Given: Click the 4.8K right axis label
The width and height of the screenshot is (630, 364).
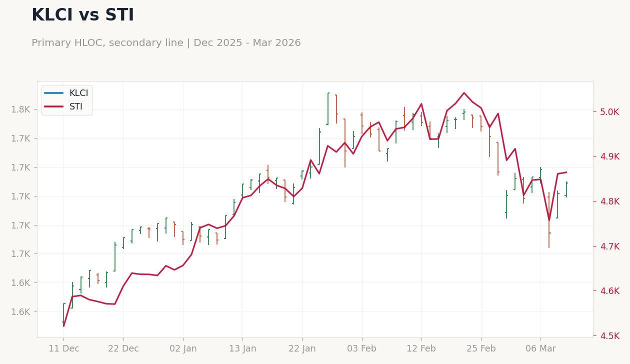Looking at the screenshot, I should tap(609, 201).
